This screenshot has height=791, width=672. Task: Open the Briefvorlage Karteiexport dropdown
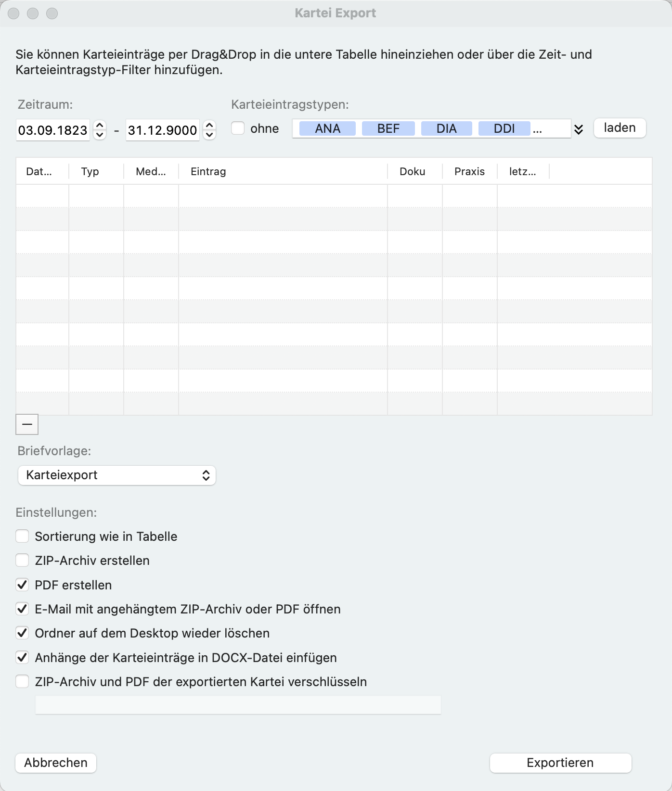pyautogui.click(x=116, y=475)
